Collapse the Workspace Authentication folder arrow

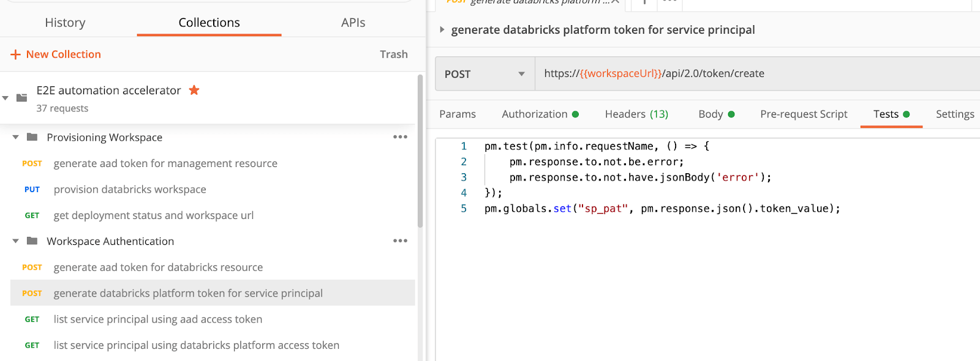[x=16, y=241]
